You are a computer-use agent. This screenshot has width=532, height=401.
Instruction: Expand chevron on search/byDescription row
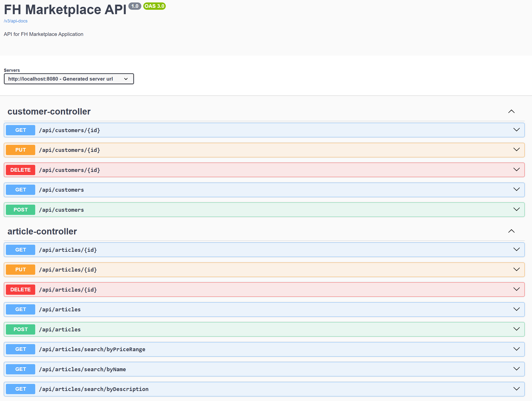(516, 389)
